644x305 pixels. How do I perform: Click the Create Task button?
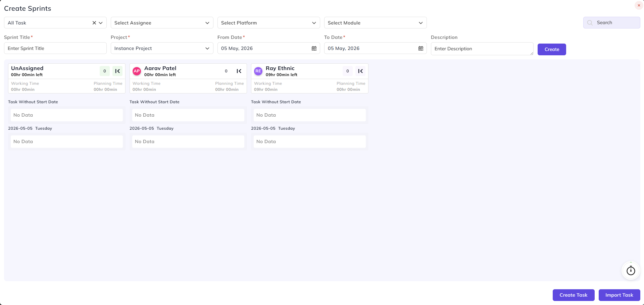click(x=574, y=295)
